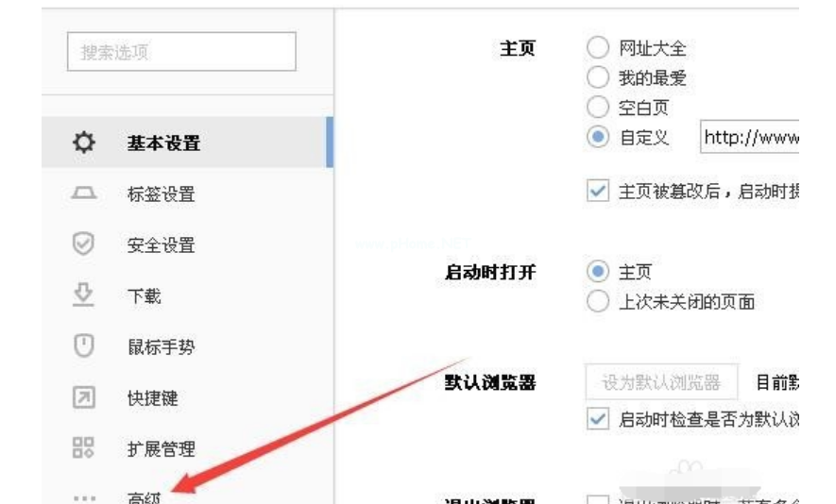Open the 标签设置 text label in sidebar

click(x=161, y=194)
